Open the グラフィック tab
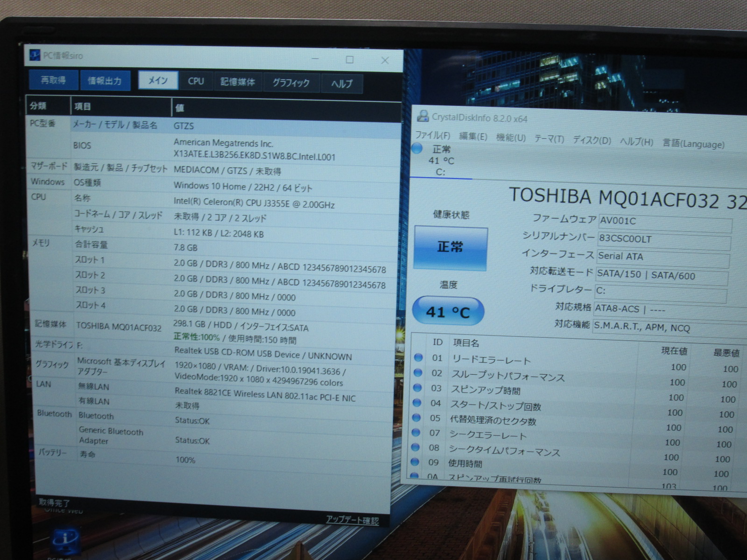The height and width of the screenshot is (560, 747). point(291,83)
